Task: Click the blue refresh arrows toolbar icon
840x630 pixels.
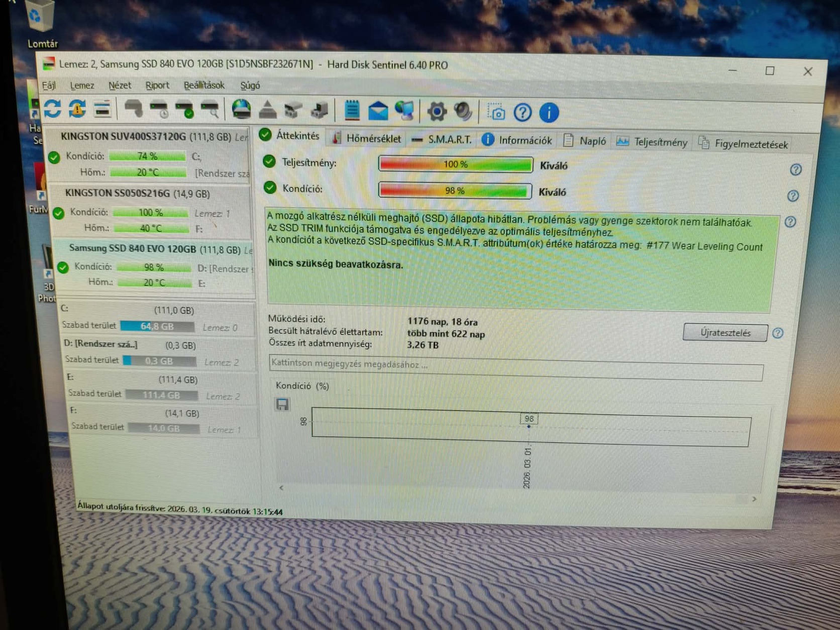Action: point(53,108)
